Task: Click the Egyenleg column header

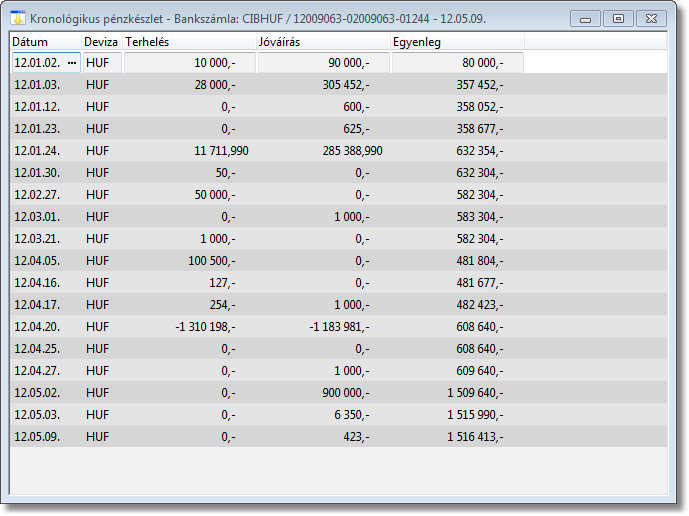Action: [457, 42]
